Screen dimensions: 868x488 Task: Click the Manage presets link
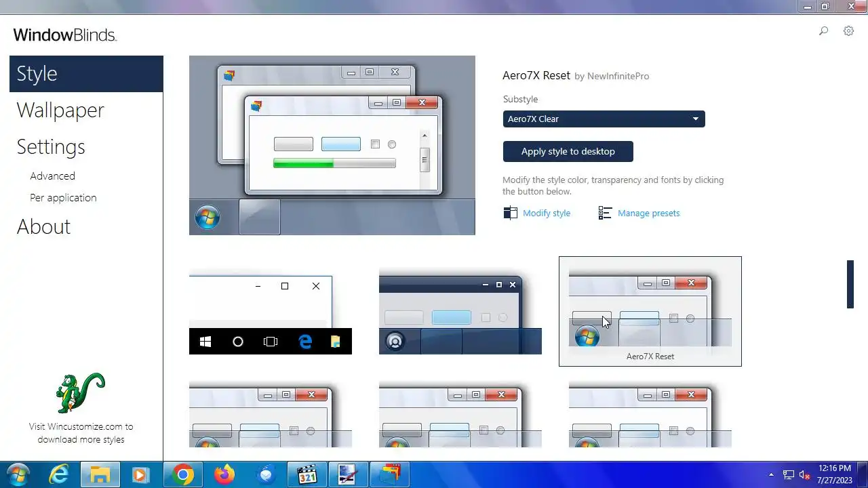[649, 213]
